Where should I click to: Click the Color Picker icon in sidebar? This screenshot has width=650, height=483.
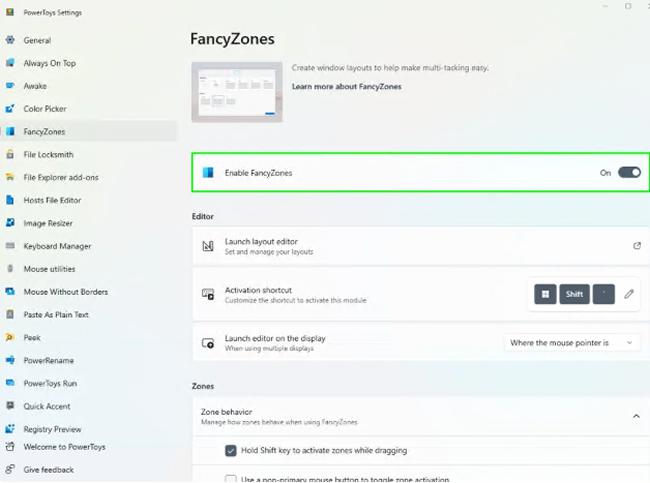[x=10, y=109]
